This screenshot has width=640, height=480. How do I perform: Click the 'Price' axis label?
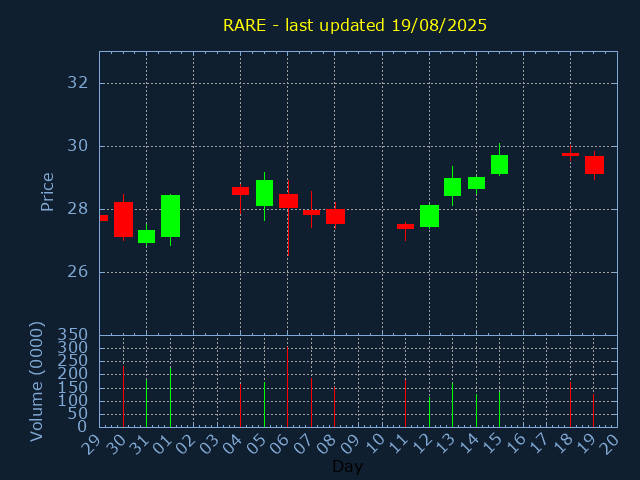tap(47, 192)
